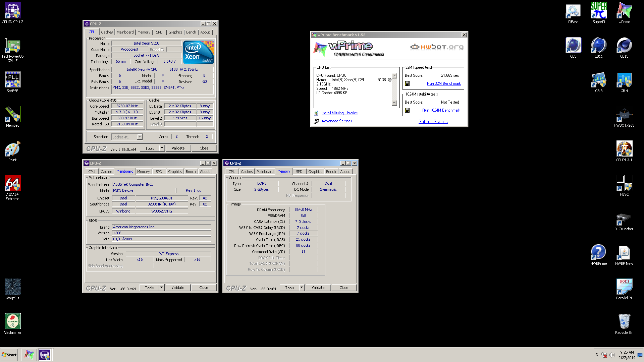644x362 pixels.
Task: Click Validate in the top CPU-Z window
Action: 178,148
